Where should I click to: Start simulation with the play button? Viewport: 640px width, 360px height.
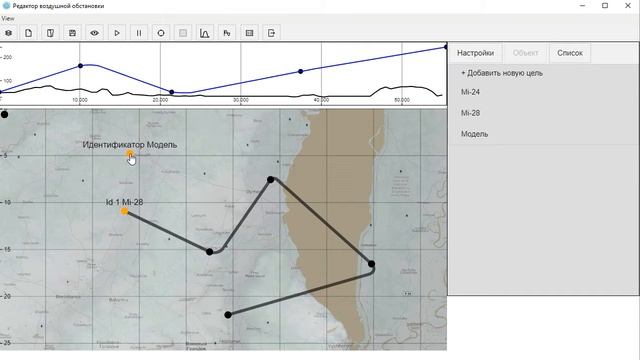[117, 33]
